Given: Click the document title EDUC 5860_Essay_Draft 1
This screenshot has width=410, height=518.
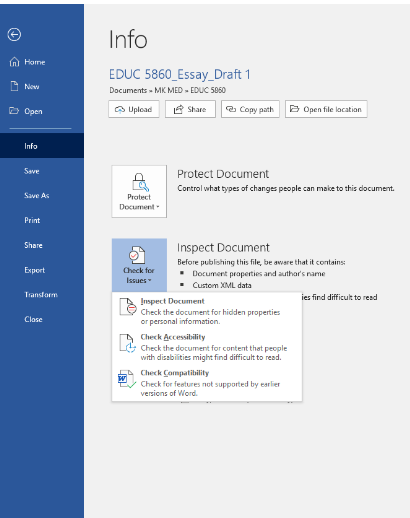Looking at the screenshot, I should pyautogui.click(x=180, y=74).
